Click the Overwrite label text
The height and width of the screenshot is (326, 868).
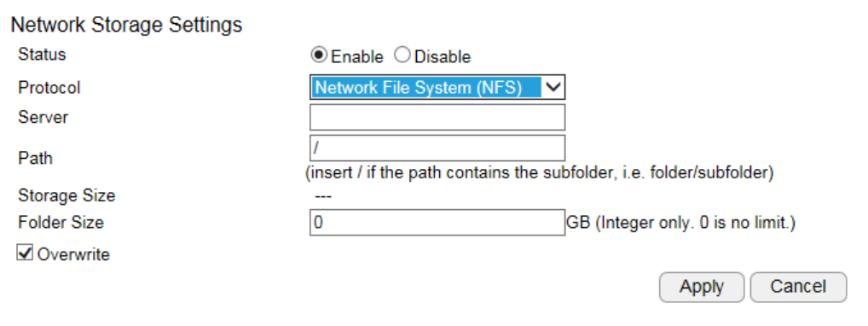[x=73, y=254]
